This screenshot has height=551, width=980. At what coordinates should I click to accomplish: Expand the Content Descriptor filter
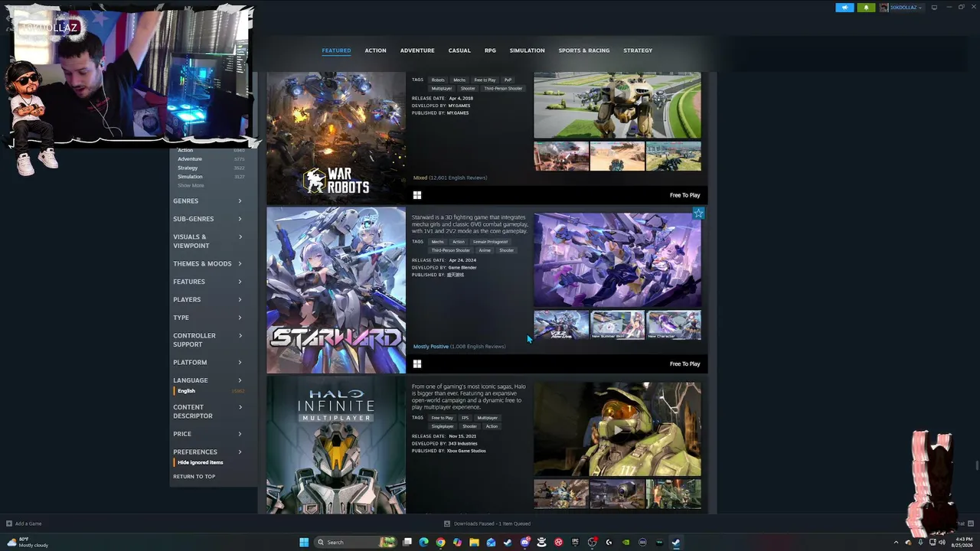click(207, 412)
